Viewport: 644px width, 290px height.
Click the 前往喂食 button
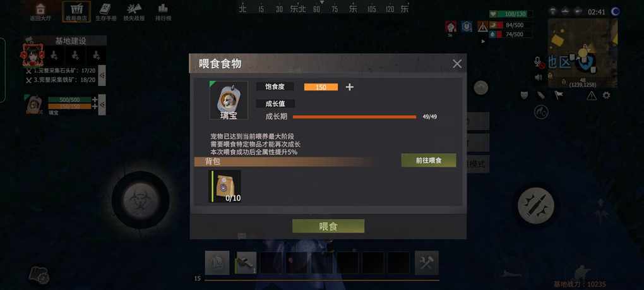428,160
